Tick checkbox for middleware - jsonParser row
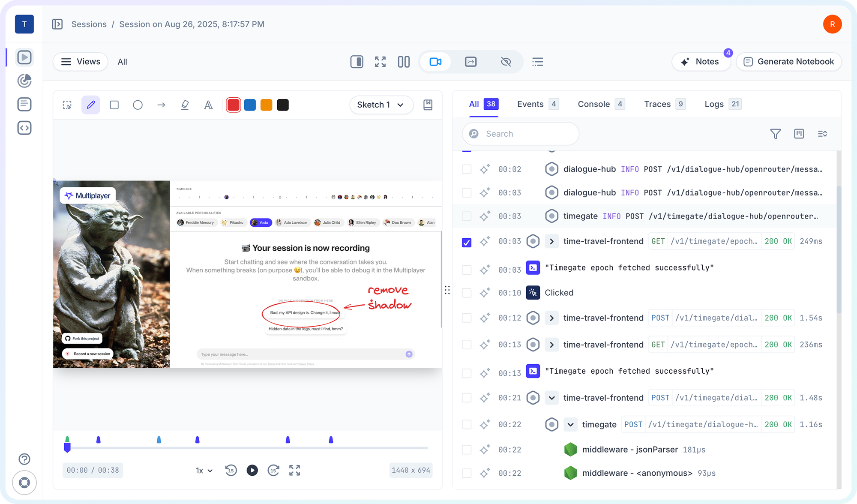The image size is (857, 504). tap(467, 450)
